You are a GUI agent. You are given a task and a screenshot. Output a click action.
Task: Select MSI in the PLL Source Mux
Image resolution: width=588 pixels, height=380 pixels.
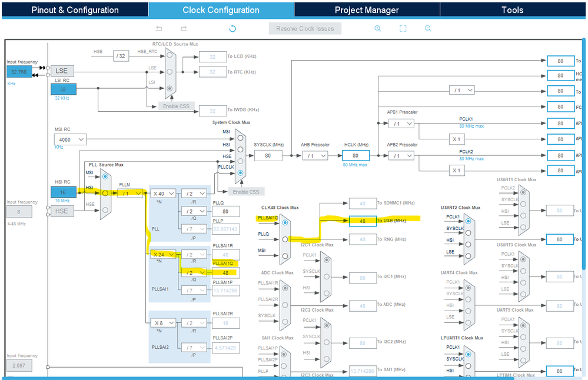coord(105,176)
